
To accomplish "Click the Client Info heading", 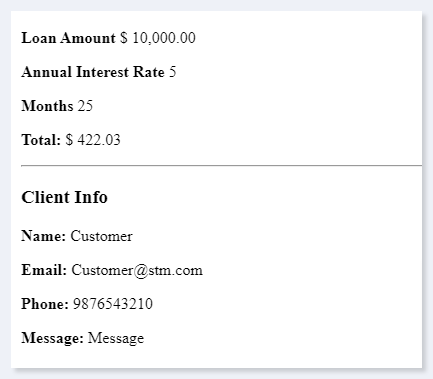I will 64,197.
